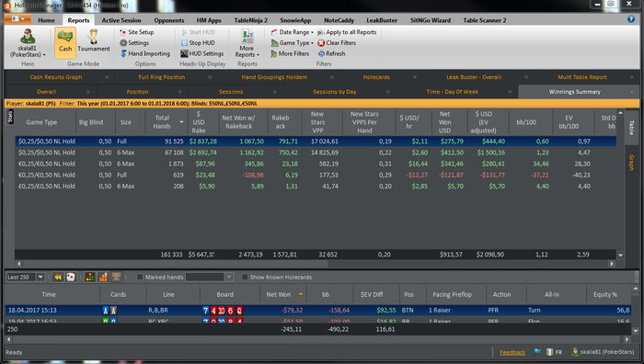Open the TableNinja 2 tab
Image resolution: width=644 pixels, height=364 pixels.
pos(250,20)
